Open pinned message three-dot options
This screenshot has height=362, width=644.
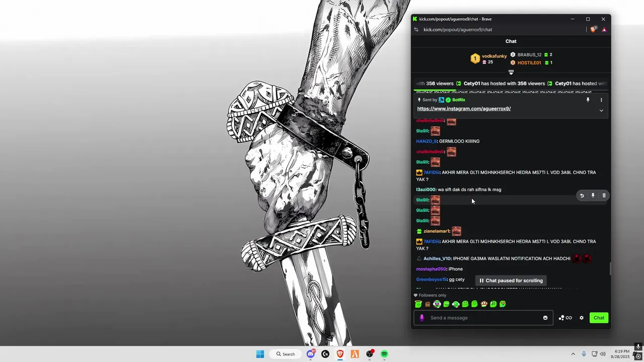(601, 100)
